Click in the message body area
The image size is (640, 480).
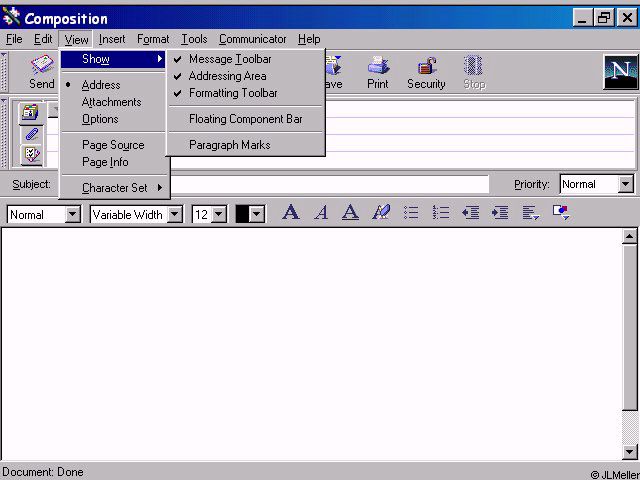(311, 344)
